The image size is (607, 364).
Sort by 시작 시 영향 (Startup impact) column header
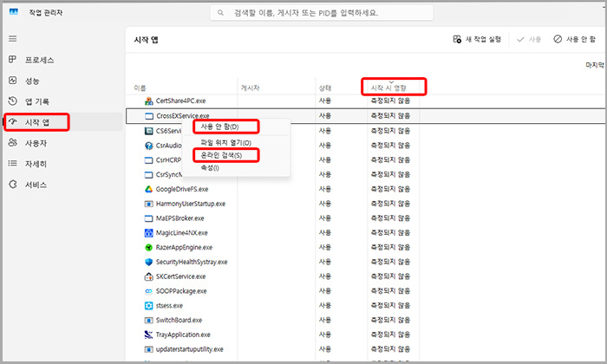point(388,88)
